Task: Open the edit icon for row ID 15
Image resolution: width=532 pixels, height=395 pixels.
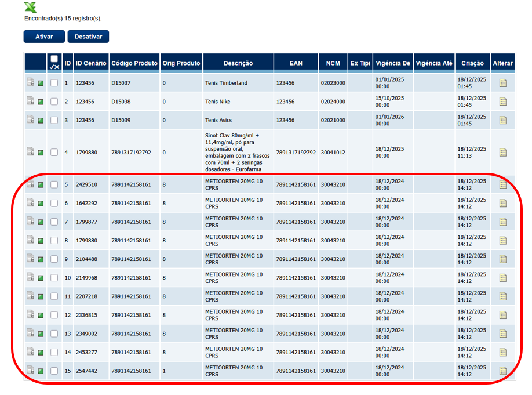Action: [x=503, y=371]
